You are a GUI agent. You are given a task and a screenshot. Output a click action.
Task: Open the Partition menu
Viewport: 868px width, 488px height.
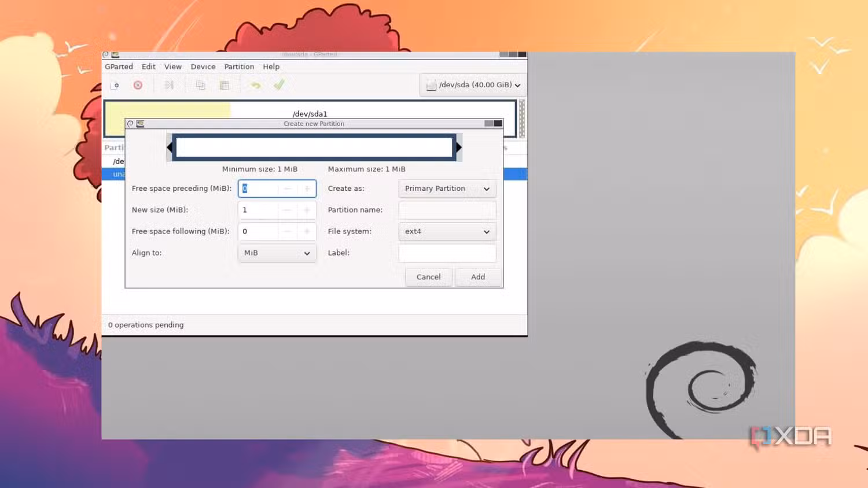pos(239,66)
